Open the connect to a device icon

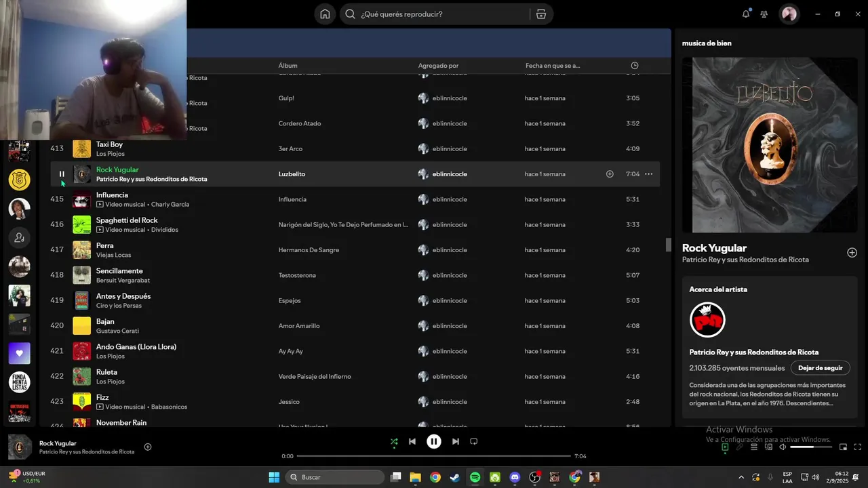click(768, 447)
